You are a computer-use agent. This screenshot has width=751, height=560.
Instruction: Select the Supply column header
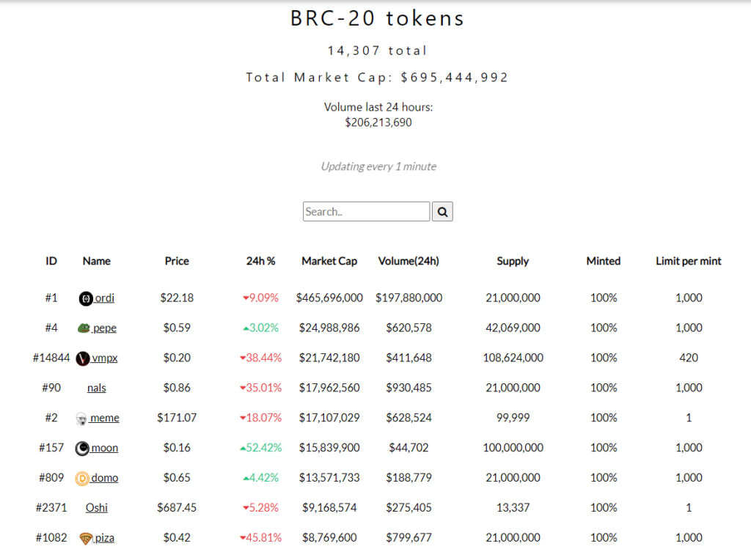(513, 261)
